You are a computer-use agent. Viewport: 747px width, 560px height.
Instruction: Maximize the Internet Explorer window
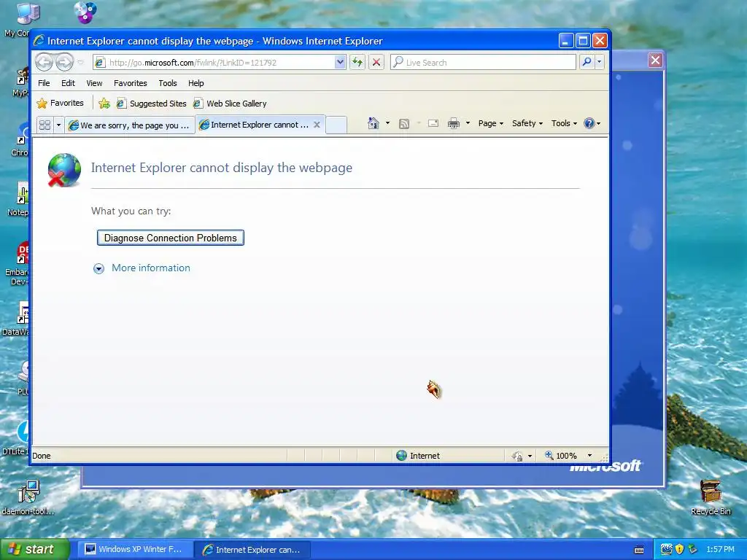583,41
